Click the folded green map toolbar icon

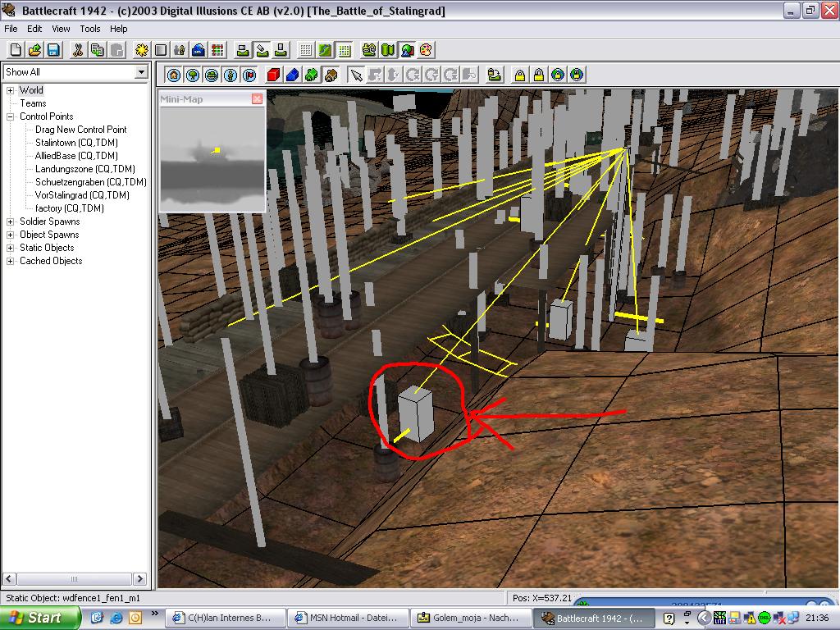(388, 50)
